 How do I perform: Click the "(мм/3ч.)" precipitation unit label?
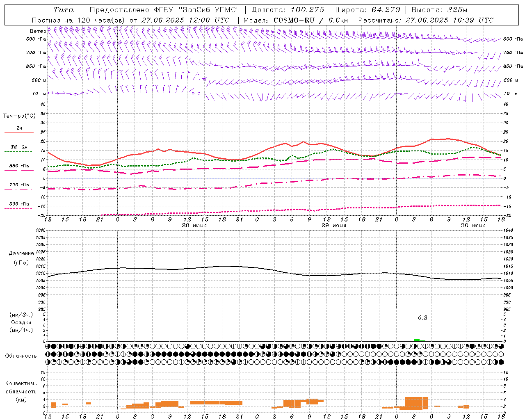click(x=21, y=315)
